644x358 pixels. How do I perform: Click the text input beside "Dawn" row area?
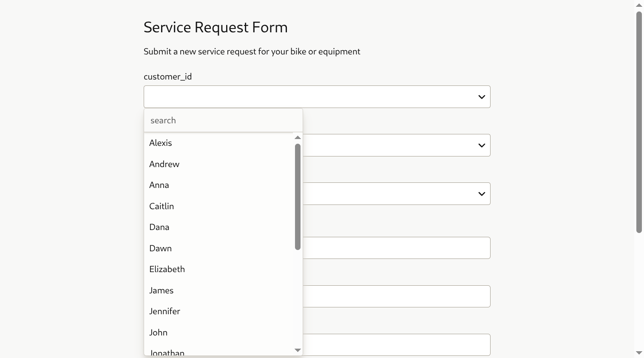pos(395,248)
